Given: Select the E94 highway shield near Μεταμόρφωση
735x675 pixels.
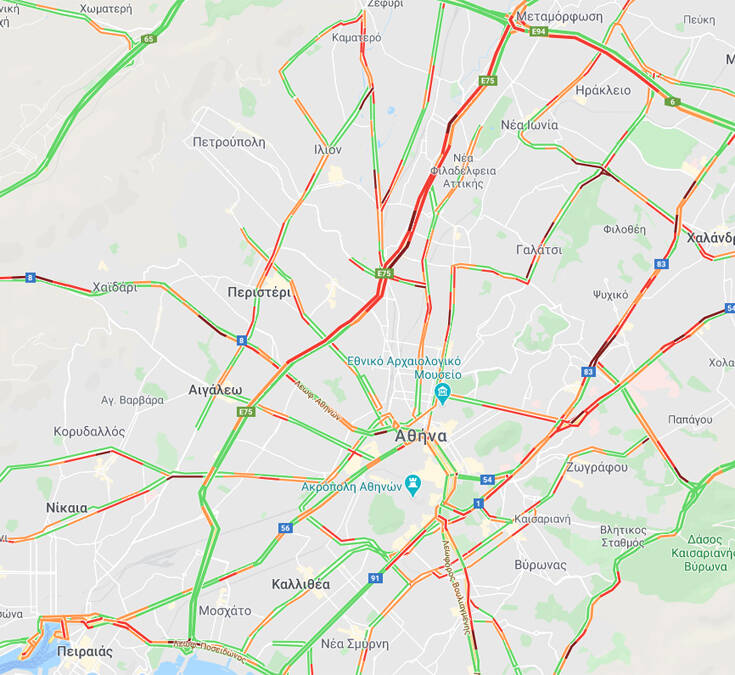Looking at the screenshot, I should point(539,31).
